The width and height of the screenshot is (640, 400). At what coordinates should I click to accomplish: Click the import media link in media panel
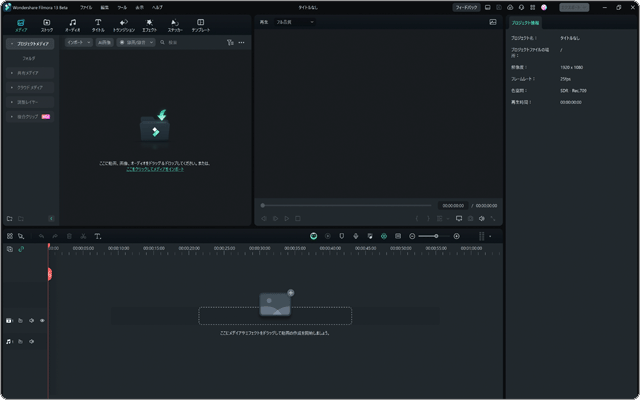[154, 169]
